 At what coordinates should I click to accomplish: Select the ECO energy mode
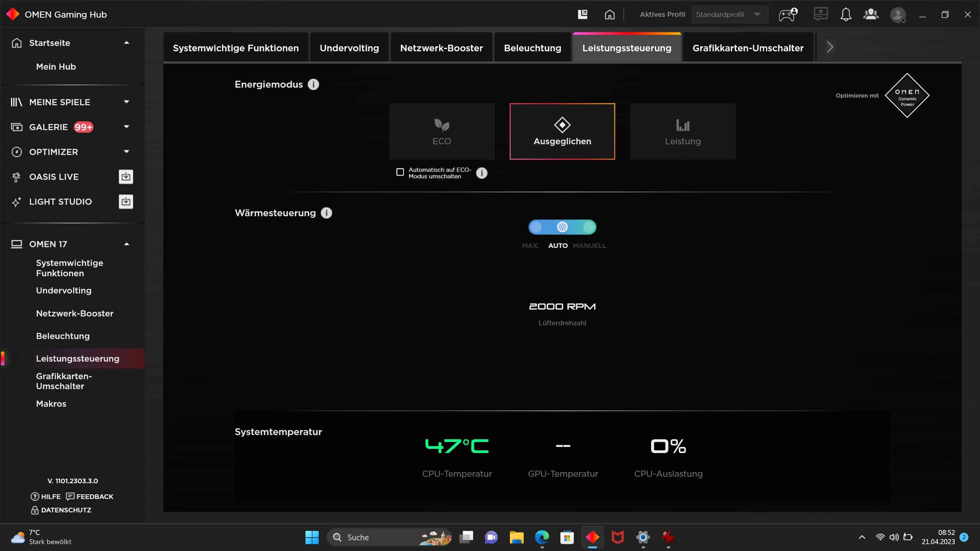point(442,131)
